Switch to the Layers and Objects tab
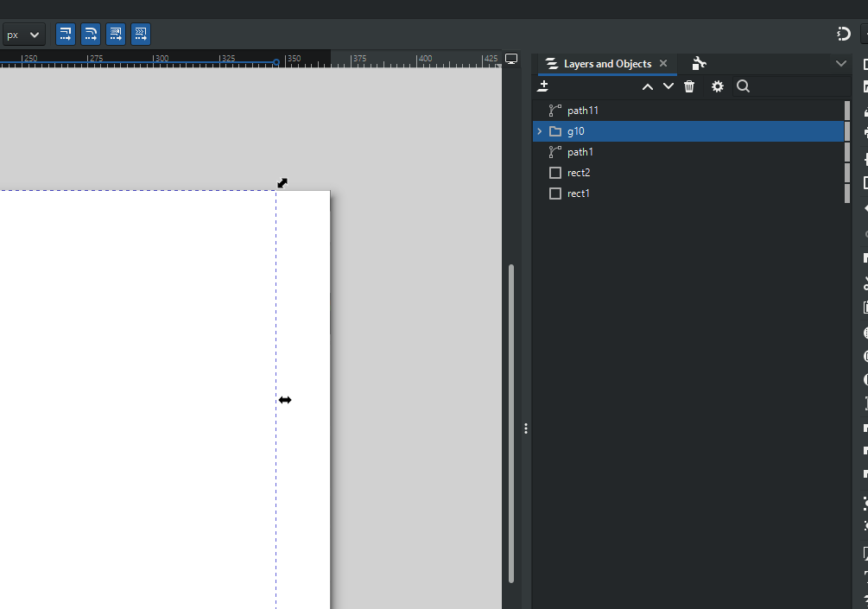Viewport: 868px width, 609px height. coord(607,64)
